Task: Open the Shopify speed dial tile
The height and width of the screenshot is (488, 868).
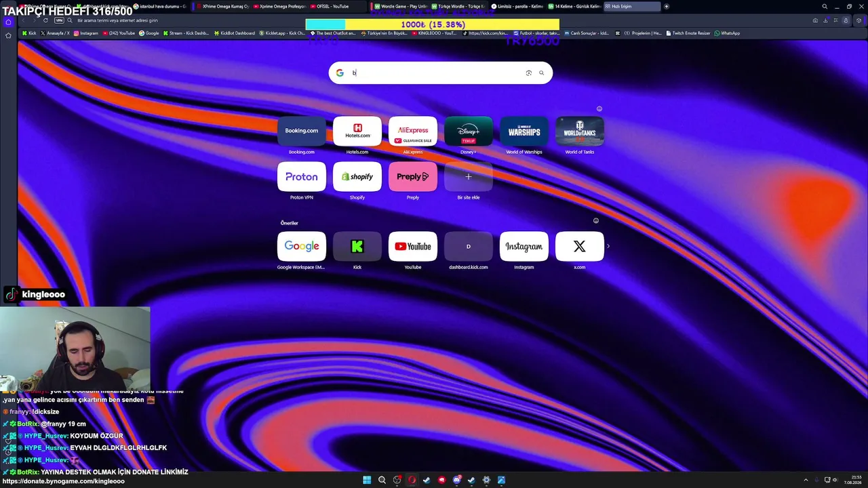Action: pos(357,177)
